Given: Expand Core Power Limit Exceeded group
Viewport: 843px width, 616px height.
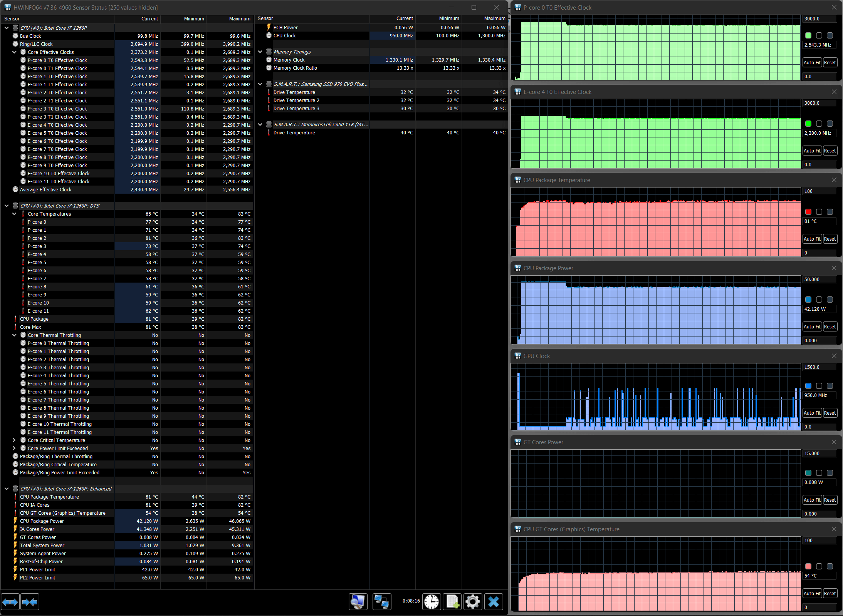Looking at the screenshot, I should click(x=14, y=448).
